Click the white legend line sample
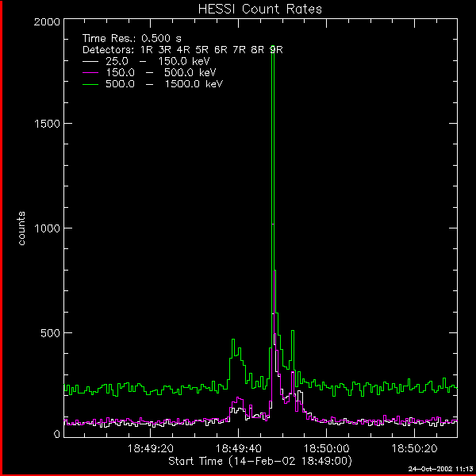This screenshot has width=476, height=476. click(90, 62)
